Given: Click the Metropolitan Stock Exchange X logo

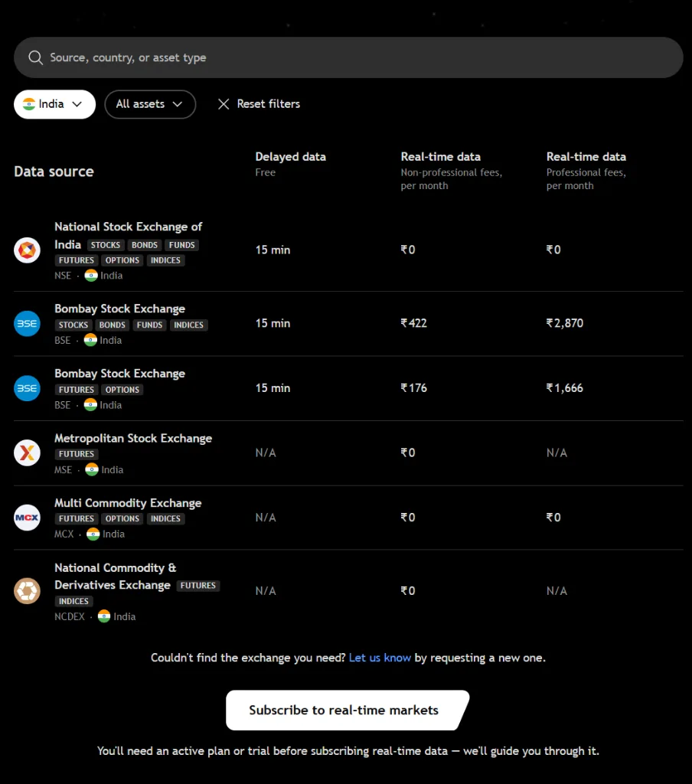Looking at the screenshot, I should (x=27, y=453).
